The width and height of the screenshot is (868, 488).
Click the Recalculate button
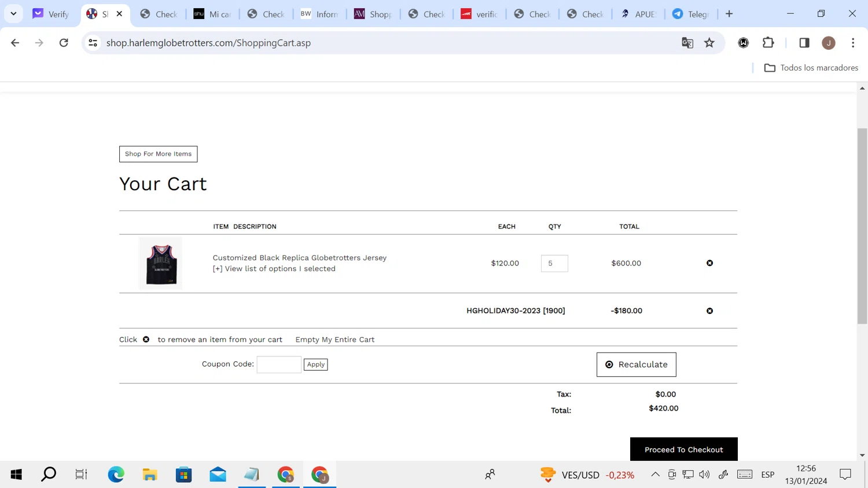[x=636, y=365]
